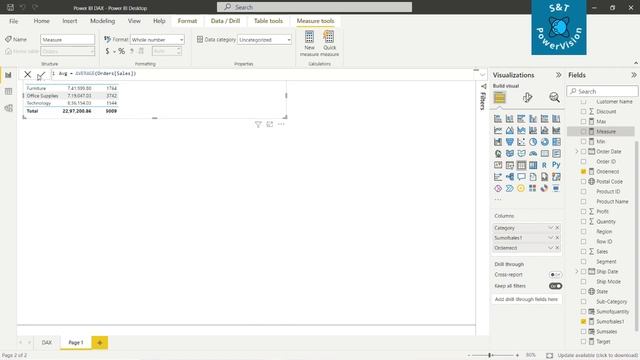Choose the Matrix visual icon
The image size is (640, 360).
click(533, 165)
